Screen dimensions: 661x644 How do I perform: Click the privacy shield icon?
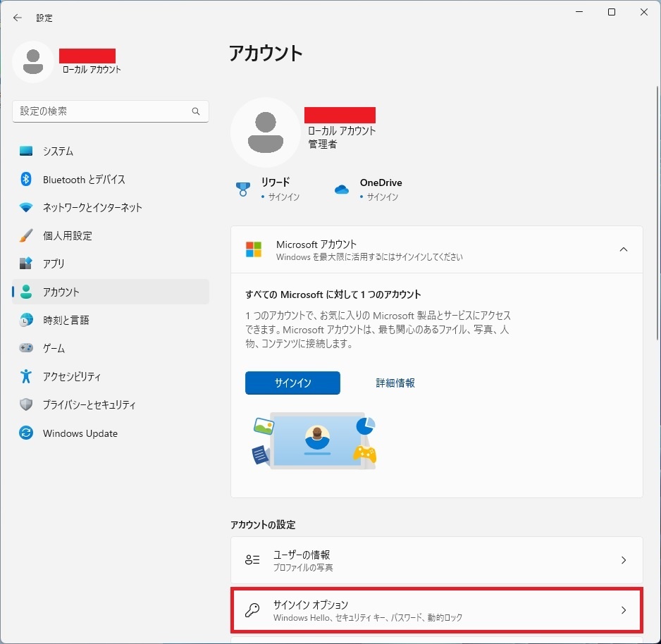point(25,404)
